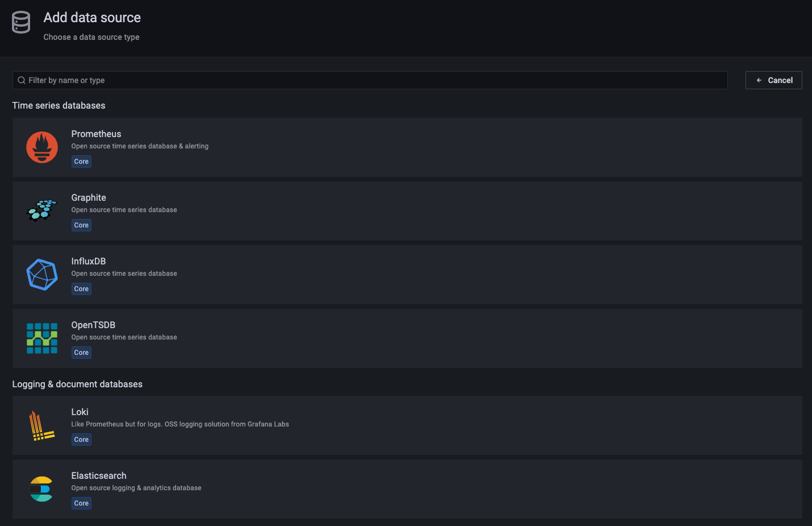Click the Prometheus flame logo icon
Viewport: 812px width, 526px height.
(42, 147)
